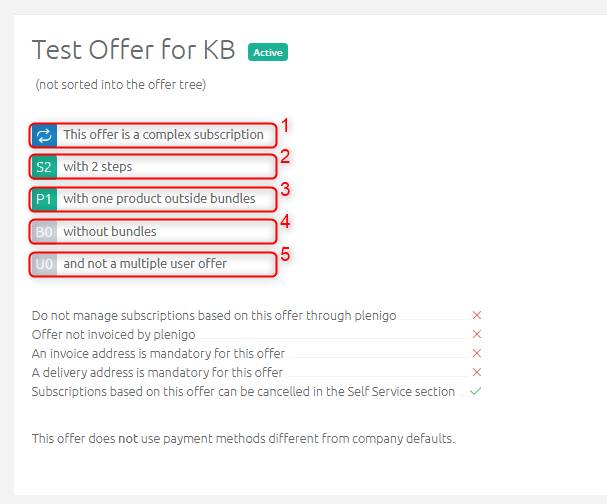Click the red X beside invoice address mandatory

pos(477,353)
